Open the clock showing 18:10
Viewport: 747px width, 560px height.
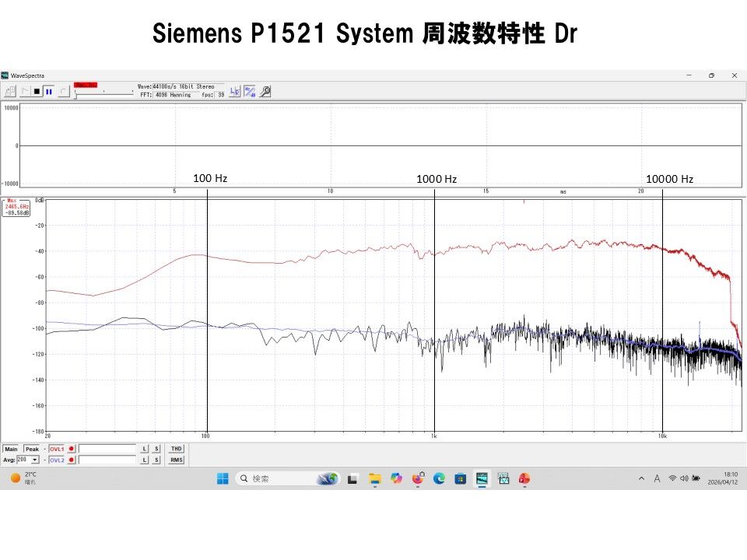coord(723,478)
